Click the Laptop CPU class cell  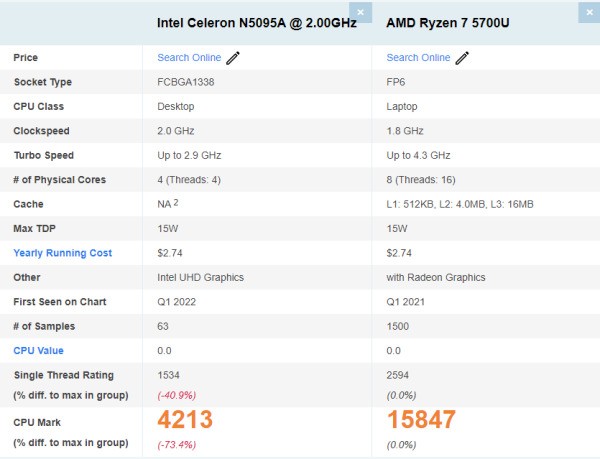point(402,106)
